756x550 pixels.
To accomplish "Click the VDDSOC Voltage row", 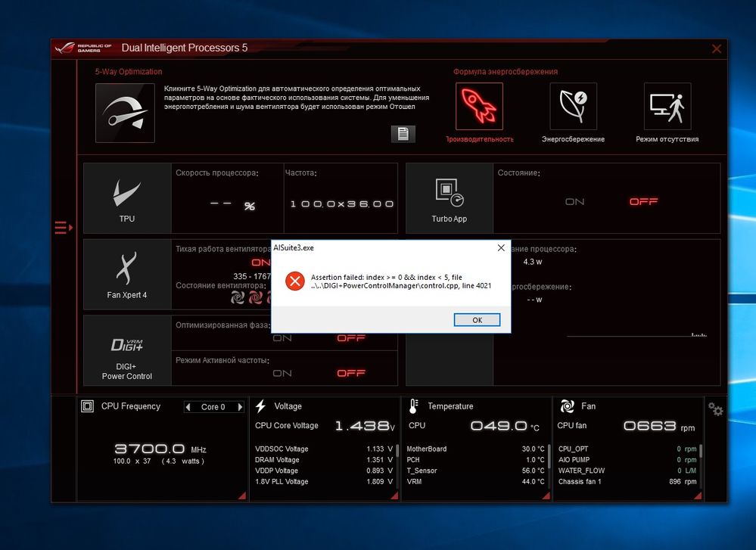I will click(324, 449).
